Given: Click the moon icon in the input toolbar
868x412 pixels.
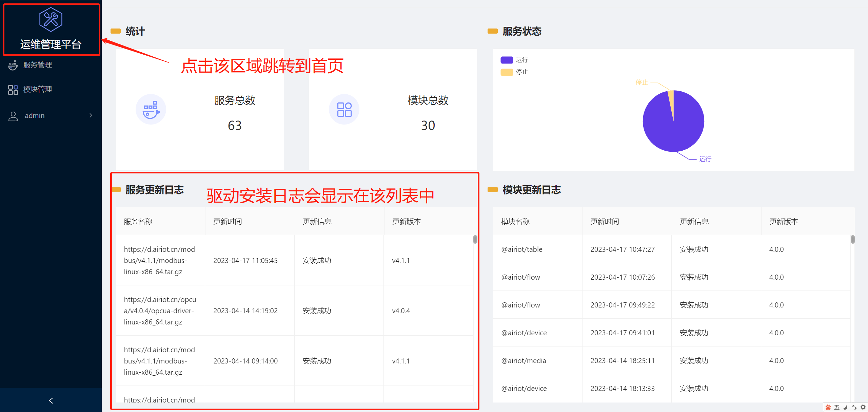Looking at the screenshot, I should coord(846,407).
